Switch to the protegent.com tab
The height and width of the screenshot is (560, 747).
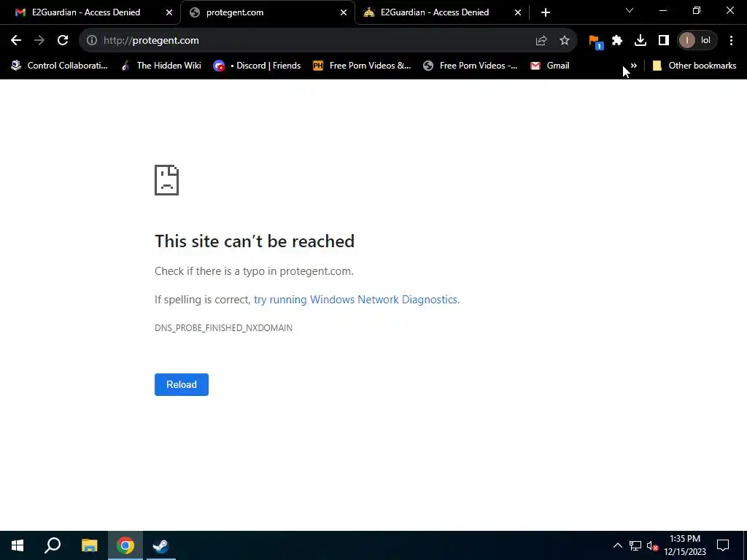[x=268, y=12]
